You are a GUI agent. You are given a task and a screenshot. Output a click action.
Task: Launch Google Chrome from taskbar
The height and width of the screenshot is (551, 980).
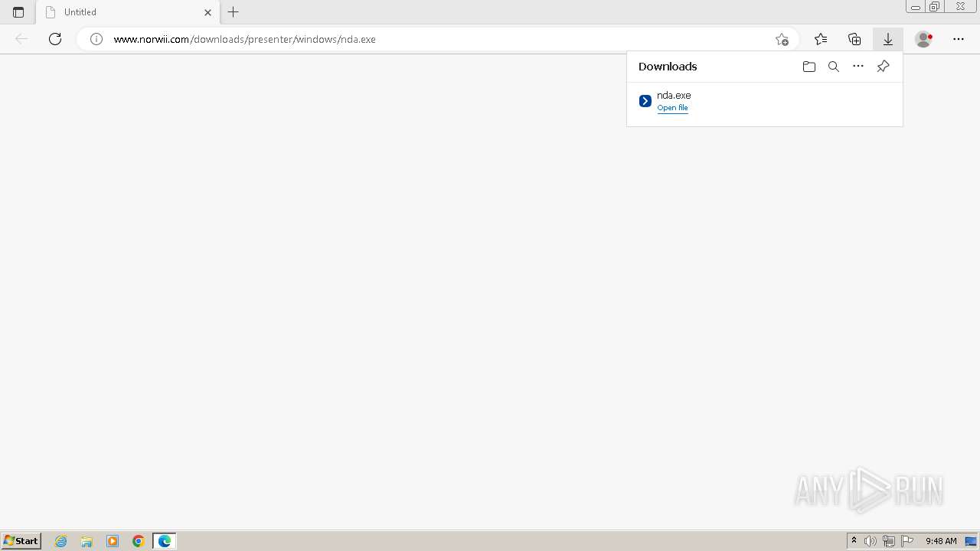point(139,541)
